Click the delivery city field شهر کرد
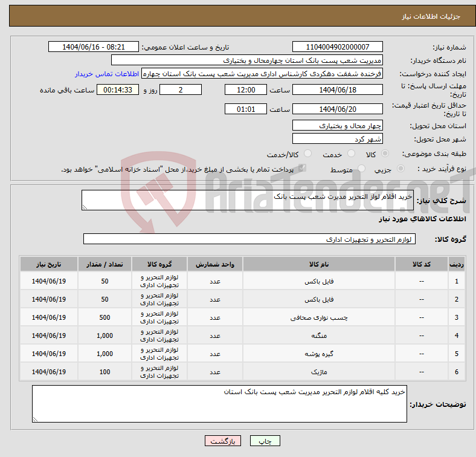 pyautogui.click(x=337, y=139)
